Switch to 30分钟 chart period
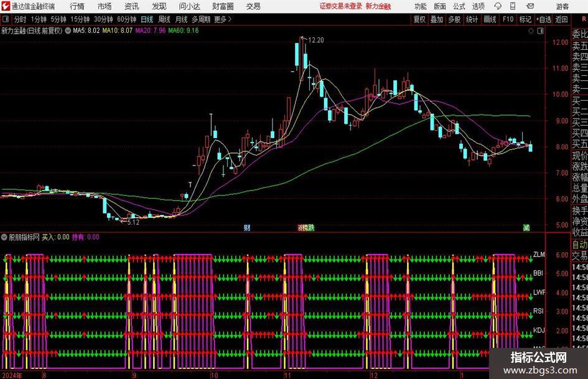The width and height of the screenshot is (588, 379). (x=103, y=19)
